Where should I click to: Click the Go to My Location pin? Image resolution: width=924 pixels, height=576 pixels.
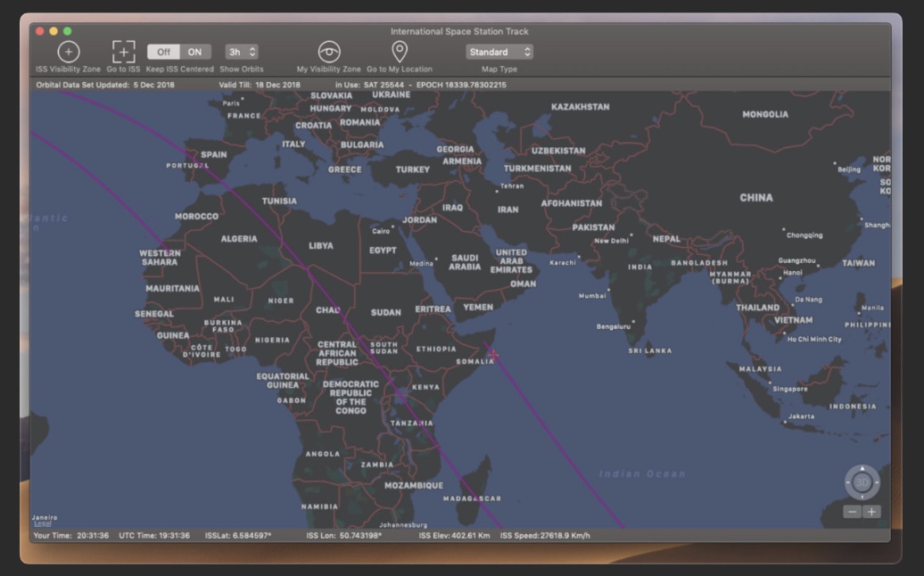400,51
